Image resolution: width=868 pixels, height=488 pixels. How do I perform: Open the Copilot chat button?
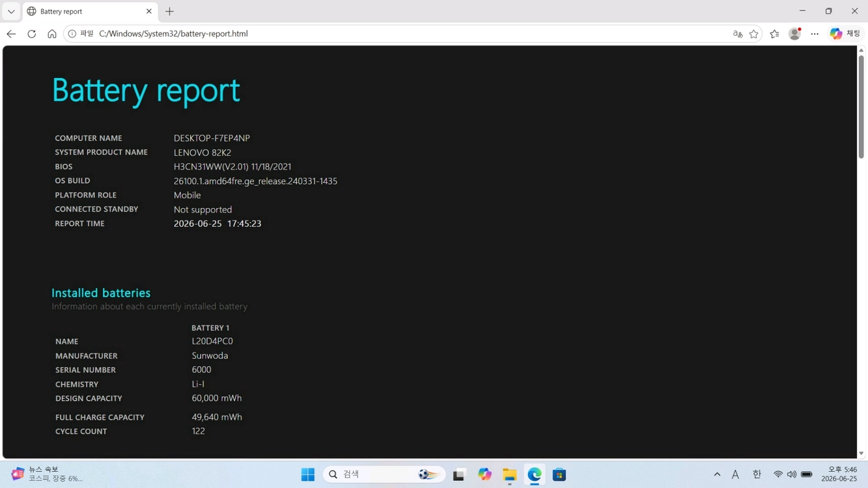point(845,34)
